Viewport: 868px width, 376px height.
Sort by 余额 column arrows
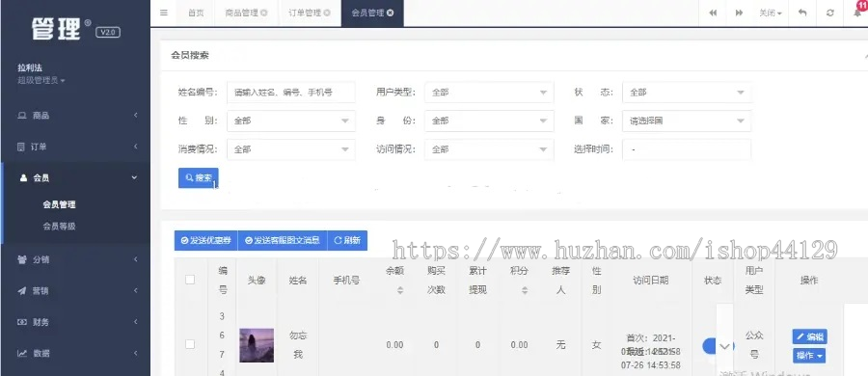click(x=400, y=289)
